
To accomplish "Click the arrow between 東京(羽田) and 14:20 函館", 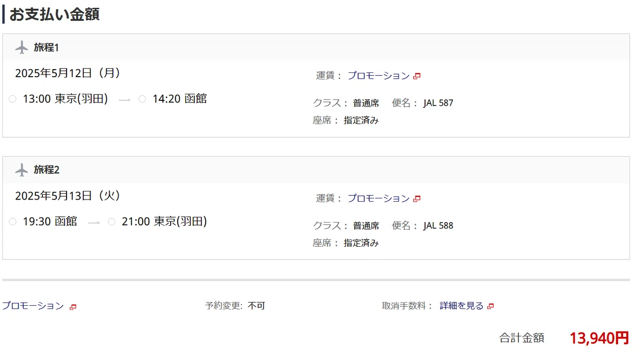I will tap(125, 100).
